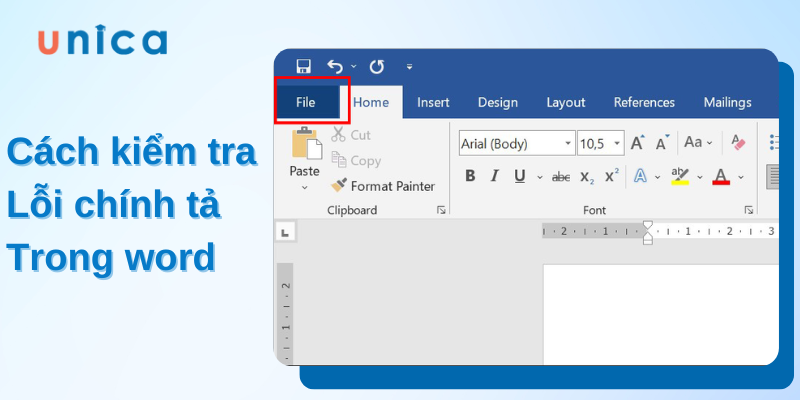Click Clear All Formatting icon
800x400 pixels.
coord(738,142)
